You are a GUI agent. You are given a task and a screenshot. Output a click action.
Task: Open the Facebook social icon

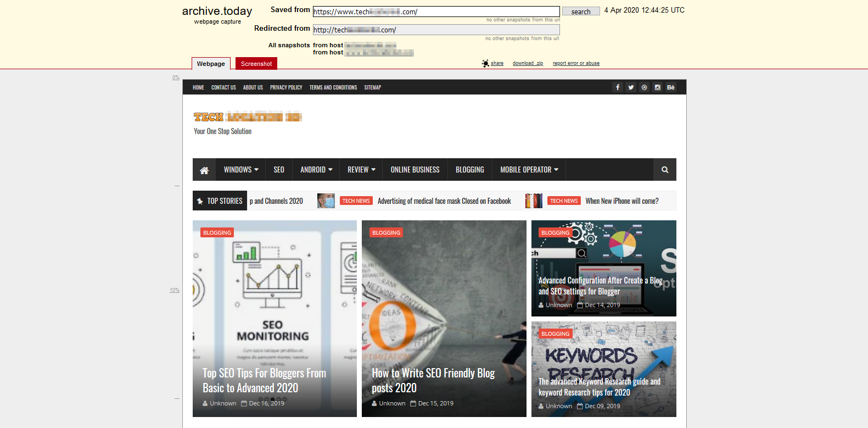618,87
